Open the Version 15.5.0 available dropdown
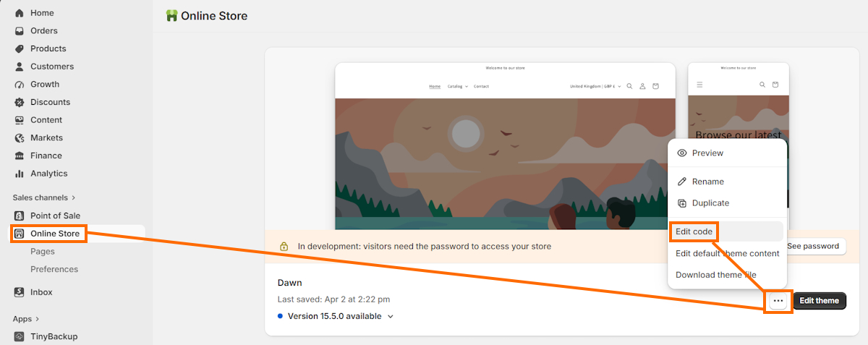This screenshot has height=345, width=868. 340,316
